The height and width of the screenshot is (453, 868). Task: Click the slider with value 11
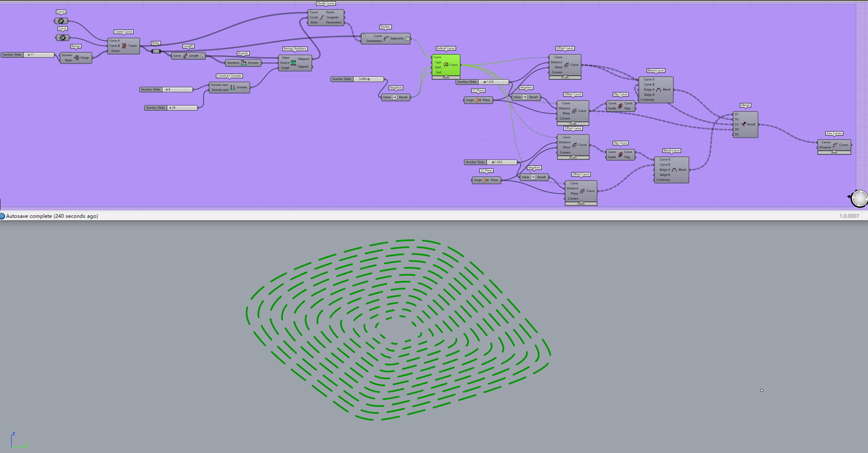click(39, 54)
